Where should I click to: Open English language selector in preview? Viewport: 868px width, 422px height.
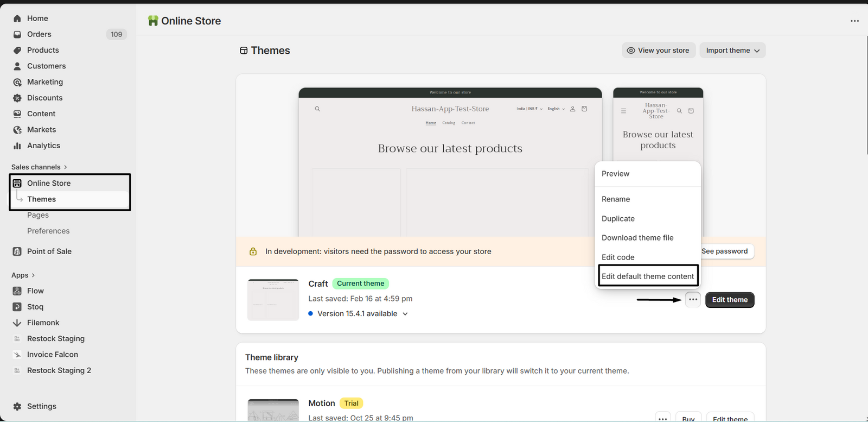[x=556, y=109]
